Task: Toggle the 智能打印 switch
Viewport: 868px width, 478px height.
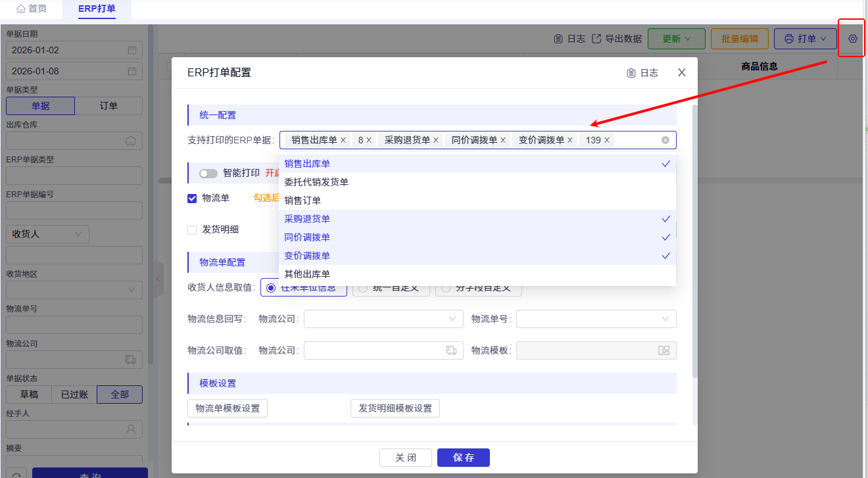Action: (208, 174)
